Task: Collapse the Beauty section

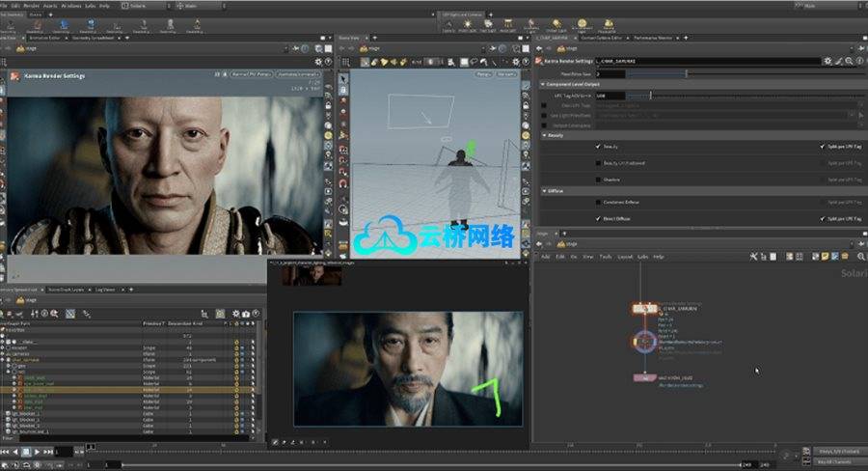Action: (x=546, y=135)
